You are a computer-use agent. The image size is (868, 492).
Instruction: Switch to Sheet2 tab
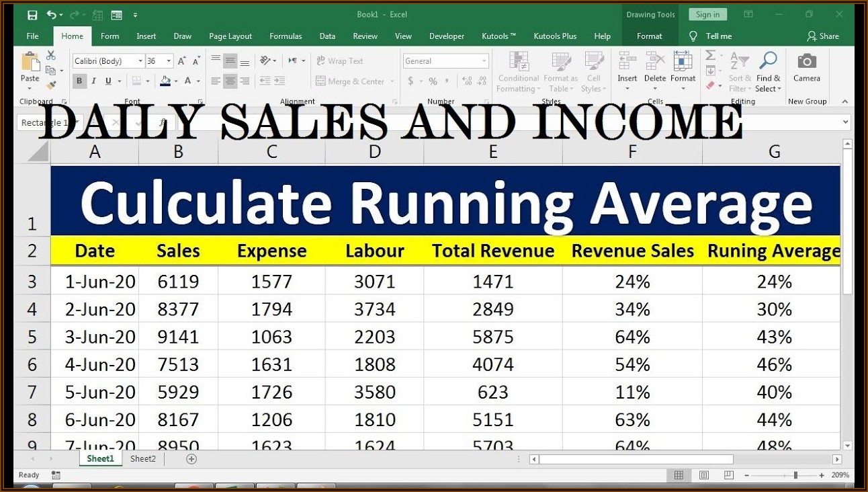pos(143,459)
